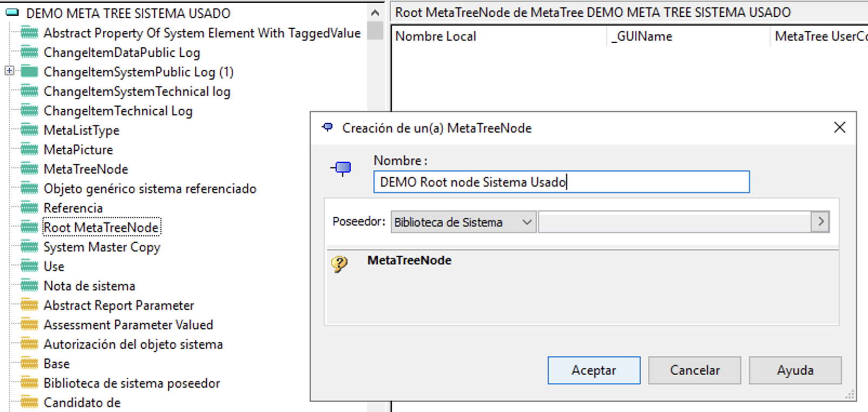Open the Poseedor dropdown showing Biblioteca de Sistema
This screenshot has width=868, height=412.
464,222
